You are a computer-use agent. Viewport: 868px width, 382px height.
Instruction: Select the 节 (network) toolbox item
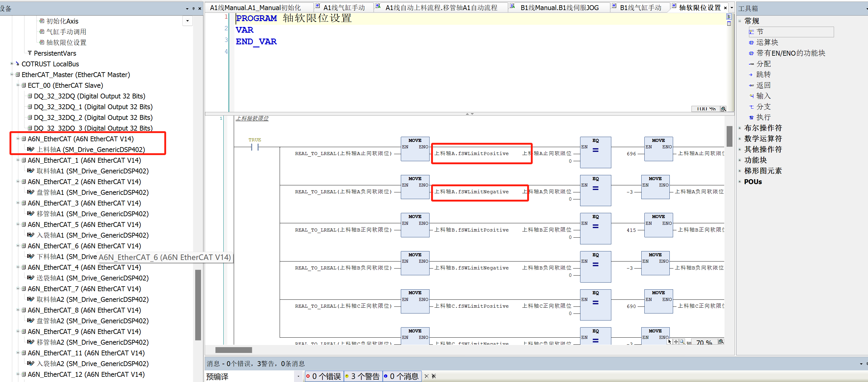791,32
